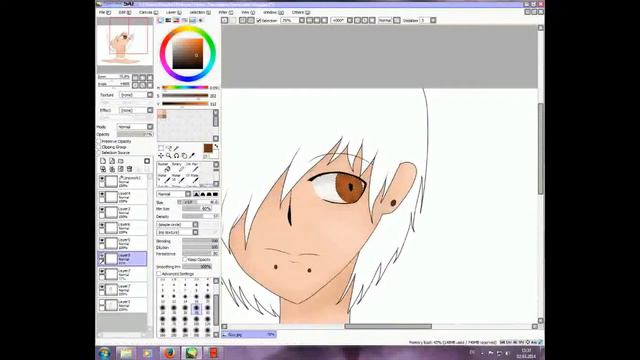Open the Stabilizer value dropdown

click(x=433, y=20)
